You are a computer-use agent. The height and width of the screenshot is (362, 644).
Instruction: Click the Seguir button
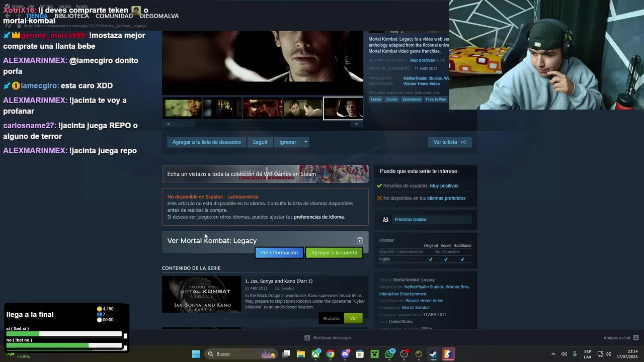coord(260,142)
